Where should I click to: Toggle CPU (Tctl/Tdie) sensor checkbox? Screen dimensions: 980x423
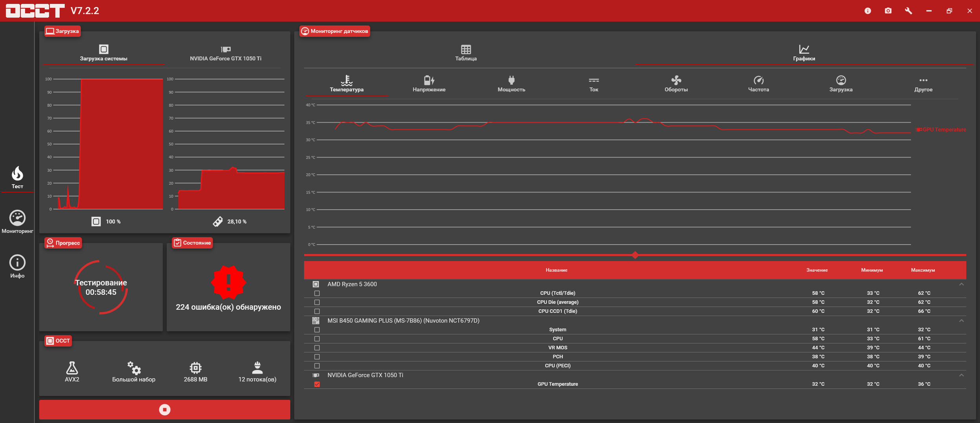point(317,293)
